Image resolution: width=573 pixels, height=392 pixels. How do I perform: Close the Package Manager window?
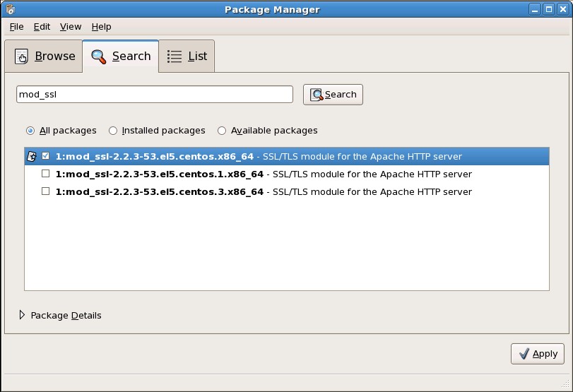tap(563, 9)
